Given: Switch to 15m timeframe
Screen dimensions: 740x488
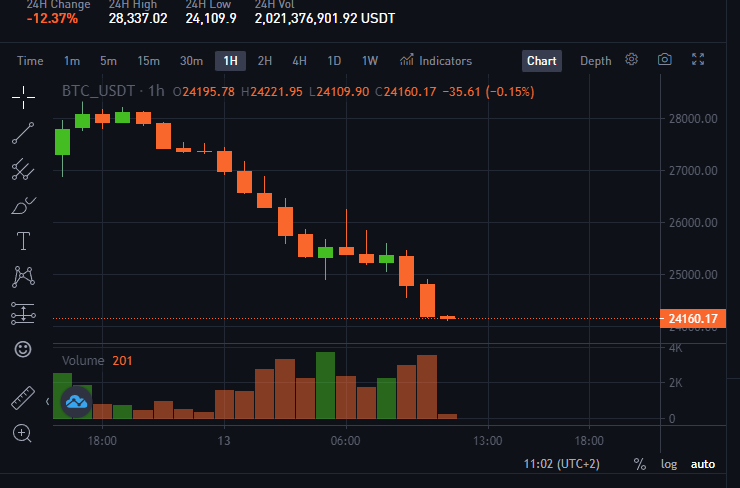Looking at the screenshot, I should point(148,61).
